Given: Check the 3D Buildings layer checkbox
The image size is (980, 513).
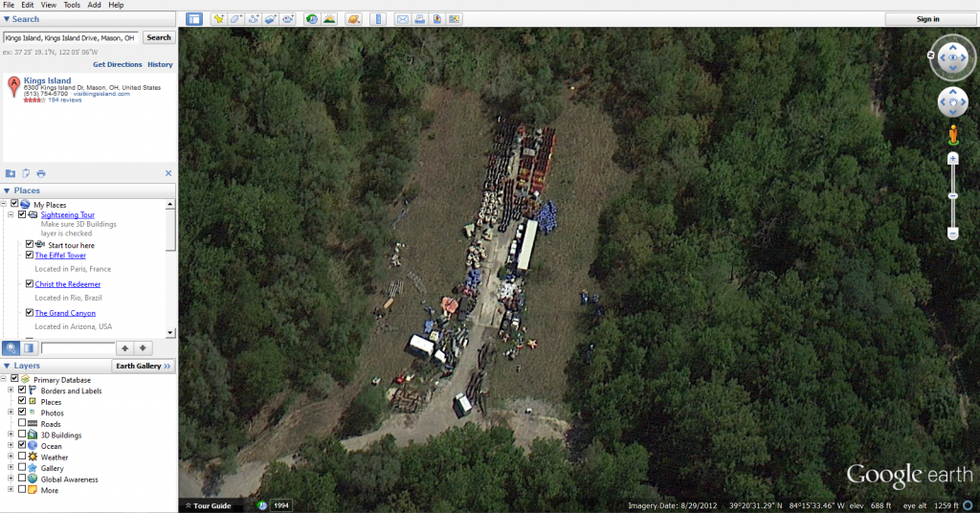Looking at the screenshot, I should coord(22,435).
